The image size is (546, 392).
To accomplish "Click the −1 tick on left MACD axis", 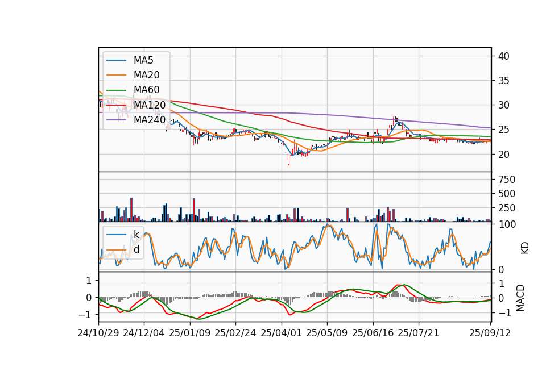I will pos(85,314).
